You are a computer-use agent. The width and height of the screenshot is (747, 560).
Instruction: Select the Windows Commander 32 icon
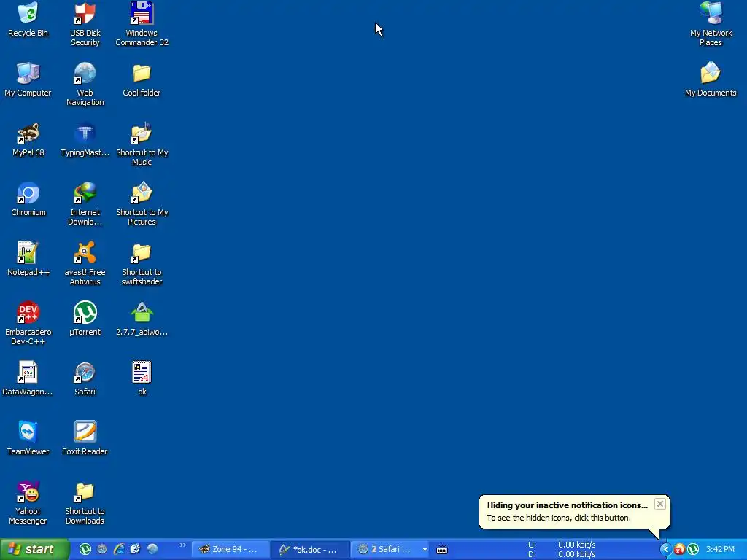(142, 24)
